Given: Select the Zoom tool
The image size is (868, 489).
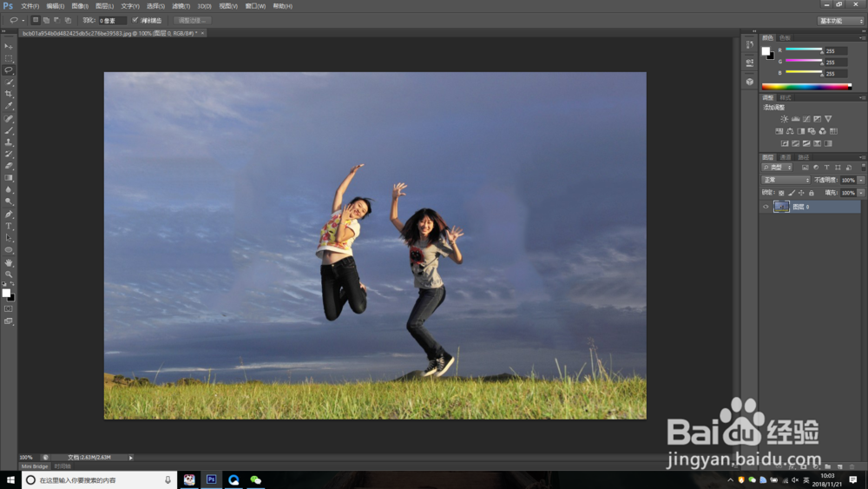Looking at the screenshot, I should (x=9, y=274).
